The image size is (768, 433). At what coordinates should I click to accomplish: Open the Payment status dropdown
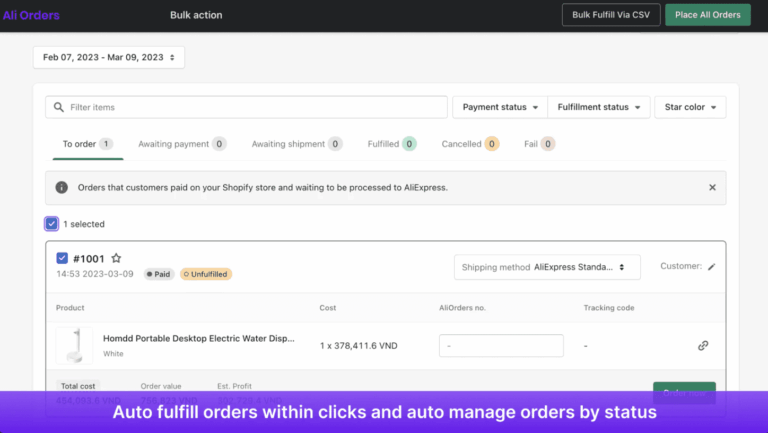click(x=501, y=107)
